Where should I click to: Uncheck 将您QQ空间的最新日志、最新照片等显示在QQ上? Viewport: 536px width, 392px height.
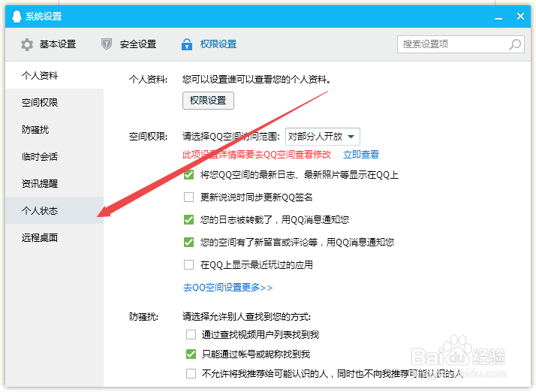pos(188,175)
